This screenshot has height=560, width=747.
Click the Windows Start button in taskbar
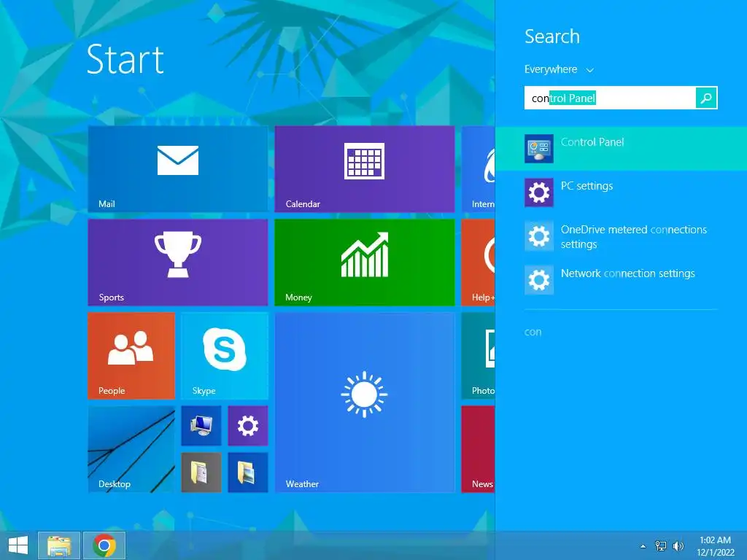point(18,545)
